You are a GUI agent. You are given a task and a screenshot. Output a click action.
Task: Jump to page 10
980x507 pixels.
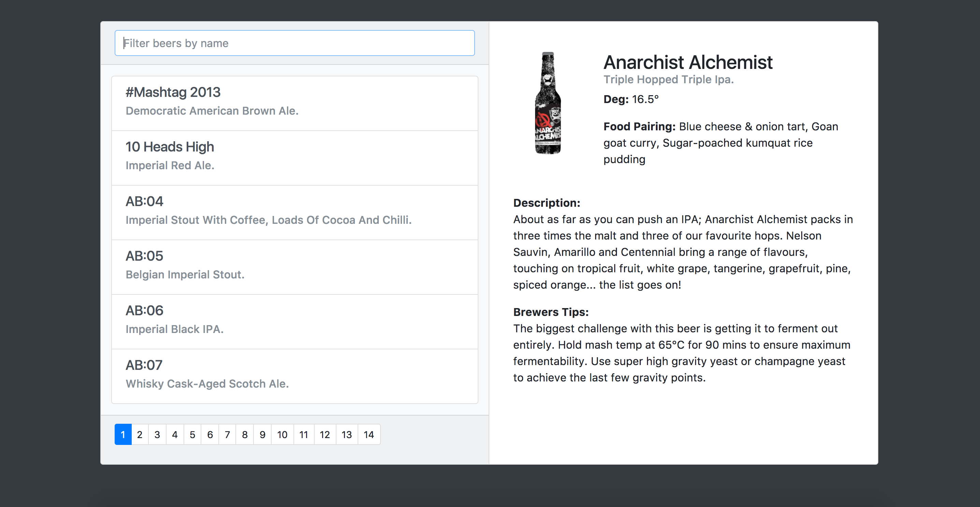coord(282,434)
